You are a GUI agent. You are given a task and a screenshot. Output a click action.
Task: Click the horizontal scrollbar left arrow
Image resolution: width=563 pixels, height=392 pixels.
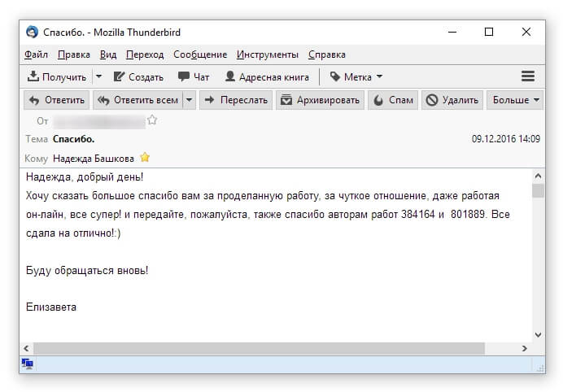coord(26,348)
